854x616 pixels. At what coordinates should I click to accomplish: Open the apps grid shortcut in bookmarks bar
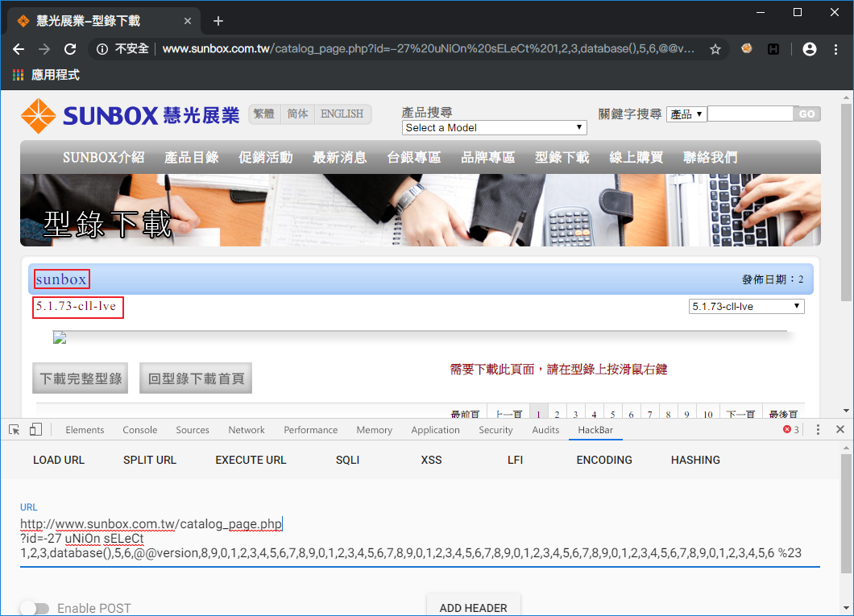[x=18, y=75]
